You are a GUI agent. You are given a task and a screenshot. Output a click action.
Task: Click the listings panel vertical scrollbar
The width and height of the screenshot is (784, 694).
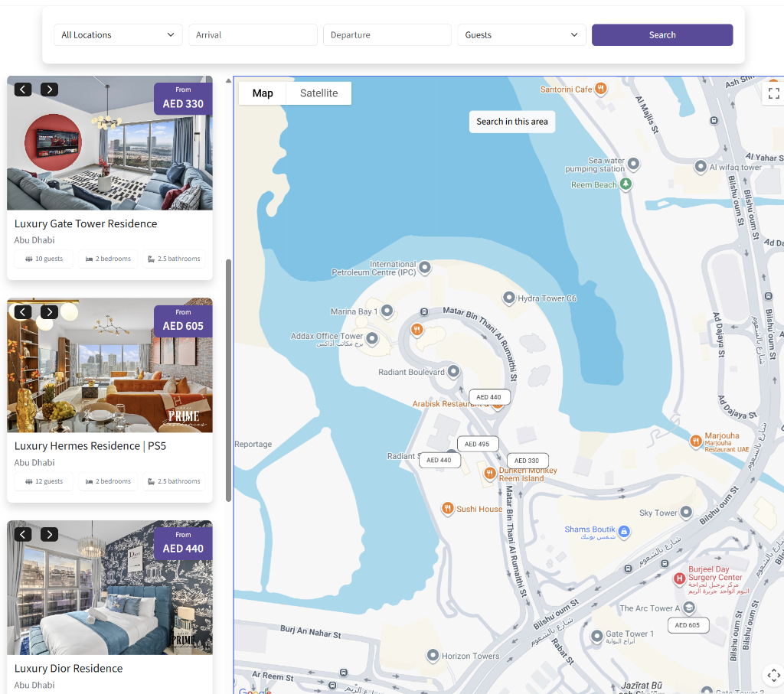pos(228,380)
